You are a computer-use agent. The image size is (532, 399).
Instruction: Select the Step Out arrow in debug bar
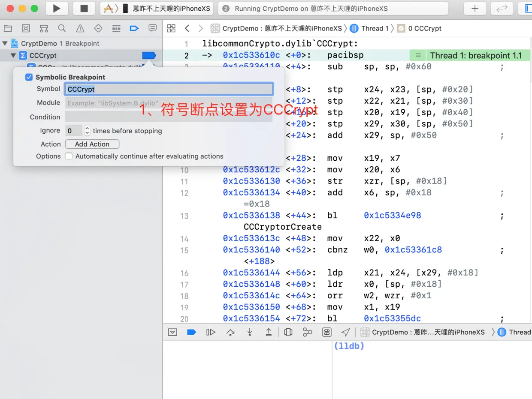[x=269, y=332]
